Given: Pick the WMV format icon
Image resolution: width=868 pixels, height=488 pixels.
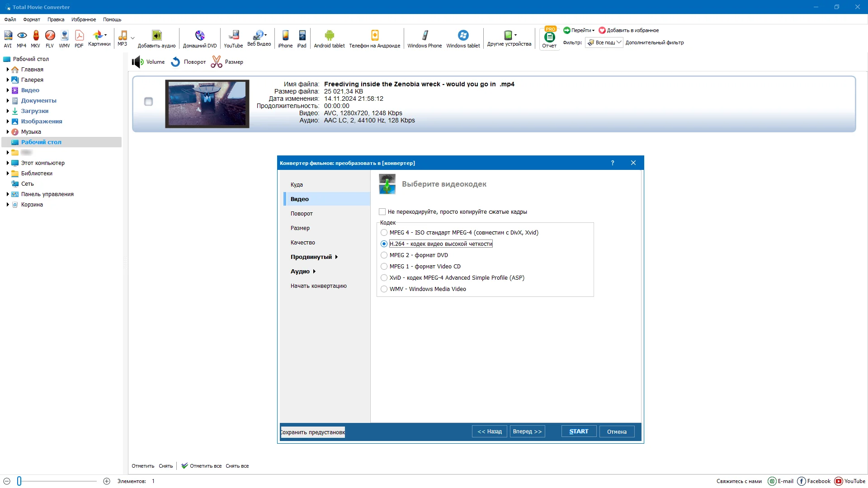Looking at the screenshot, I should click(x=65, y=39).
